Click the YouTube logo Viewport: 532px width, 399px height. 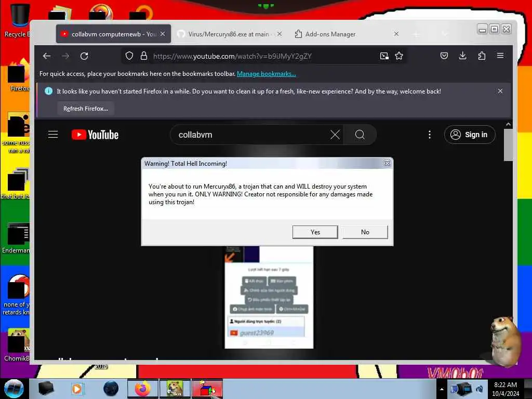[x=95, y=135]
